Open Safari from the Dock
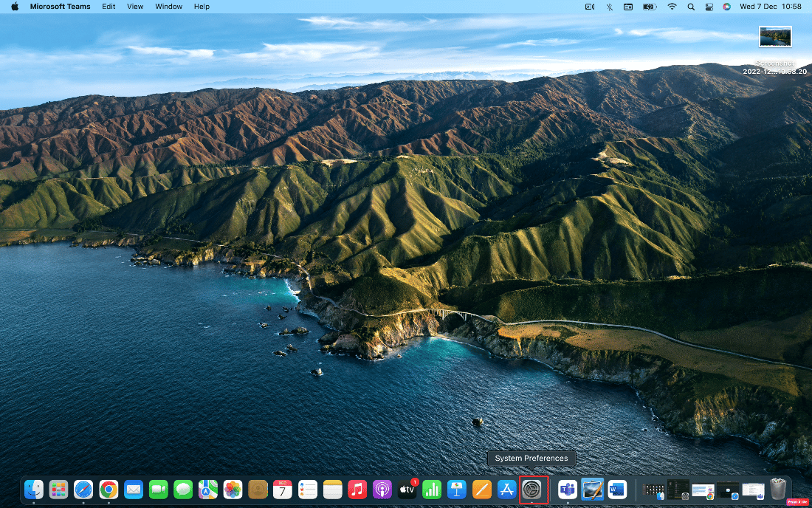Viewport: 812px width, 508px height. pyautogui.click(x=83, y=489)
